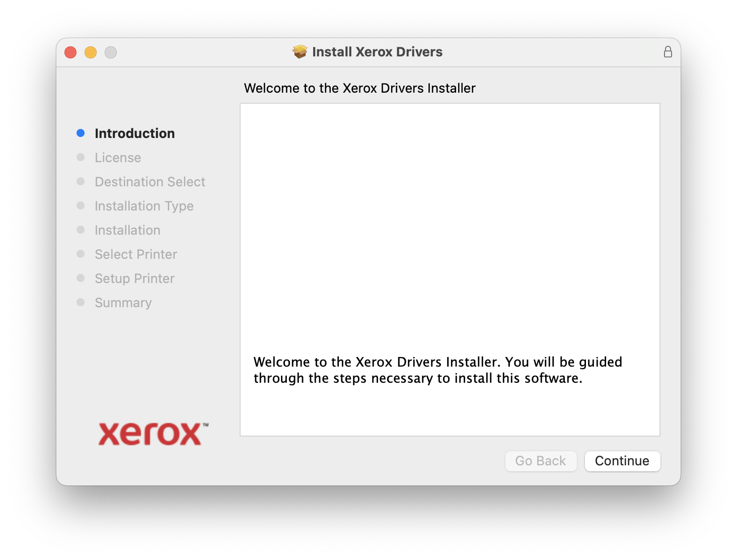The height and width of the screenshot is (560, 737).
Task: Click the welcome message paragraph in the content pane
Action: tap(437, 370)
